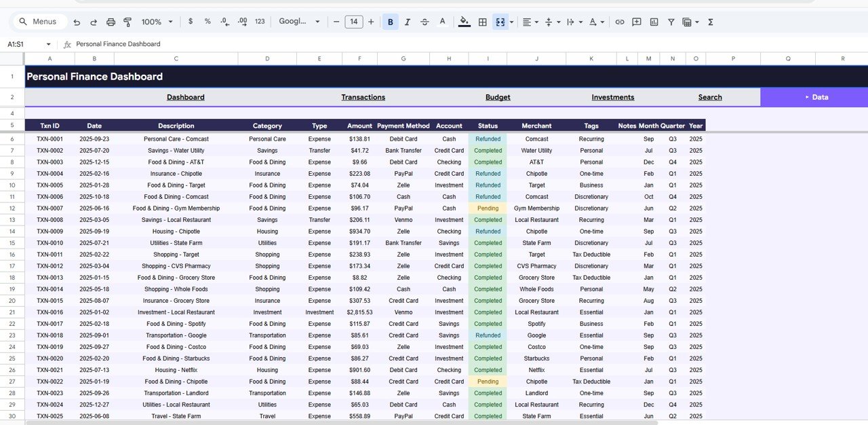Open the borders tool
The image size is (868, 425).
(x=482, y=22)
